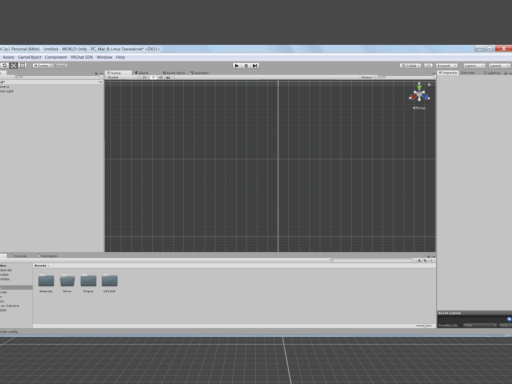Toggle the Hierarchy panel lock icon
The width and height of the screenshot is (512, 384).
tap(96, 73)
